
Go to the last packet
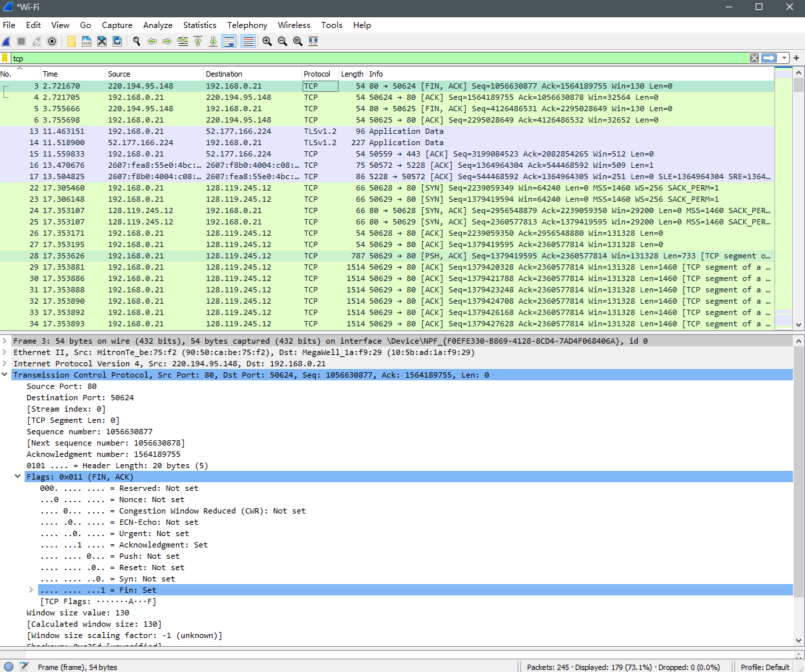(x=212, y=41)
